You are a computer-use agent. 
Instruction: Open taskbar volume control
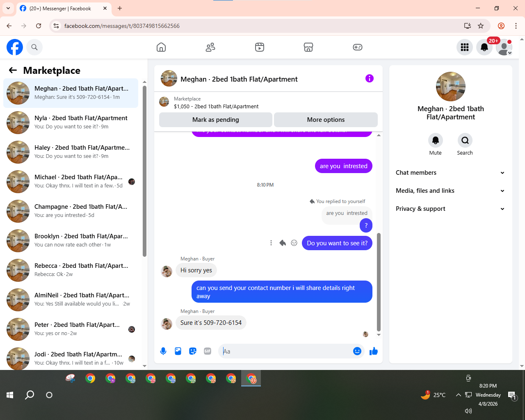[x=468, y=411]
